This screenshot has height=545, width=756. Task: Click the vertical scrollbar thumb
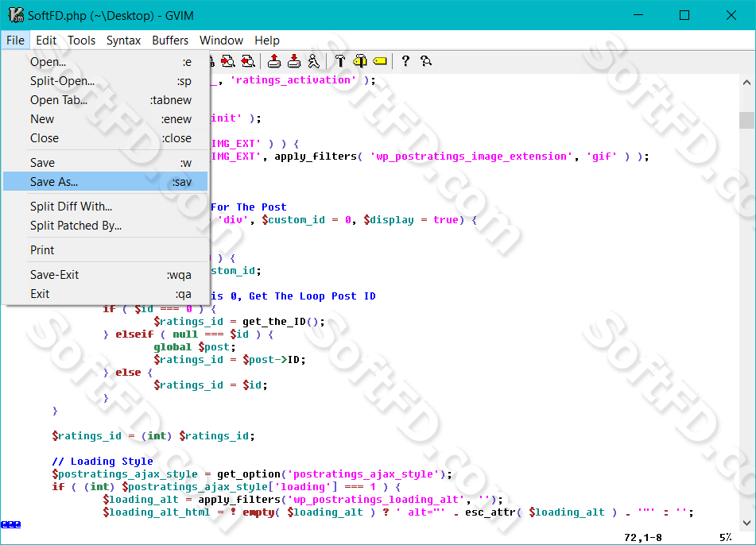click(x=746, y=120)
